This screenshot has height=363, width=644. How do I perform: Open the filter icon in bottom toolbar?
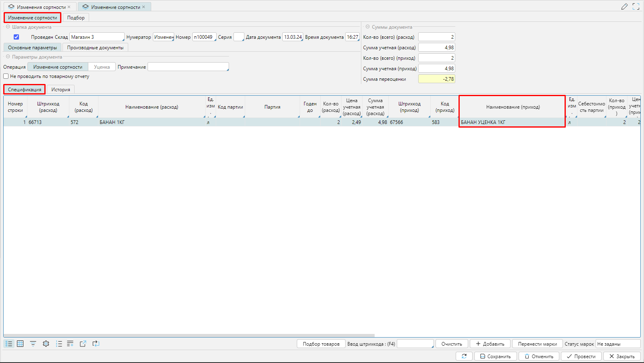tap(33, 344)
